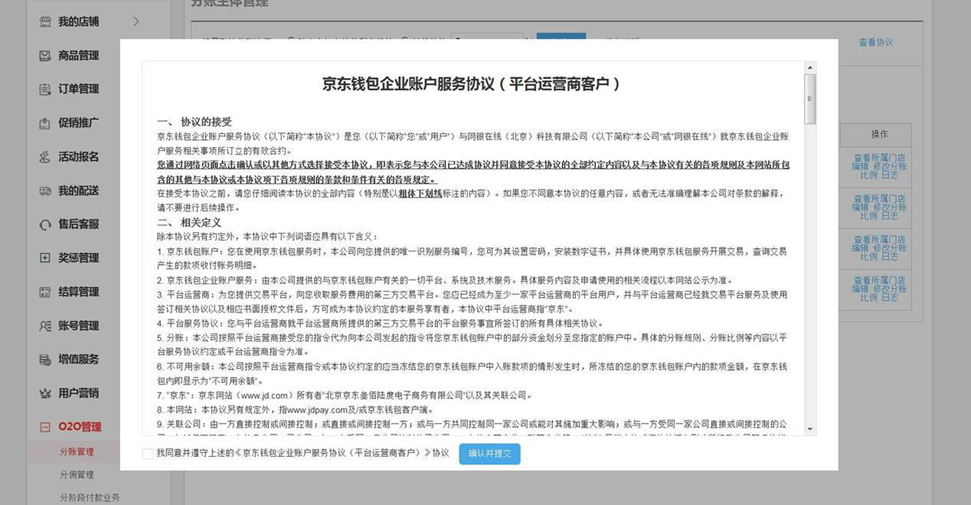The height and width of the screenshot is (505, 971).
Task: Tick the agreement consent checkbox 我同意并遵守
Action: tap(147, 454)
